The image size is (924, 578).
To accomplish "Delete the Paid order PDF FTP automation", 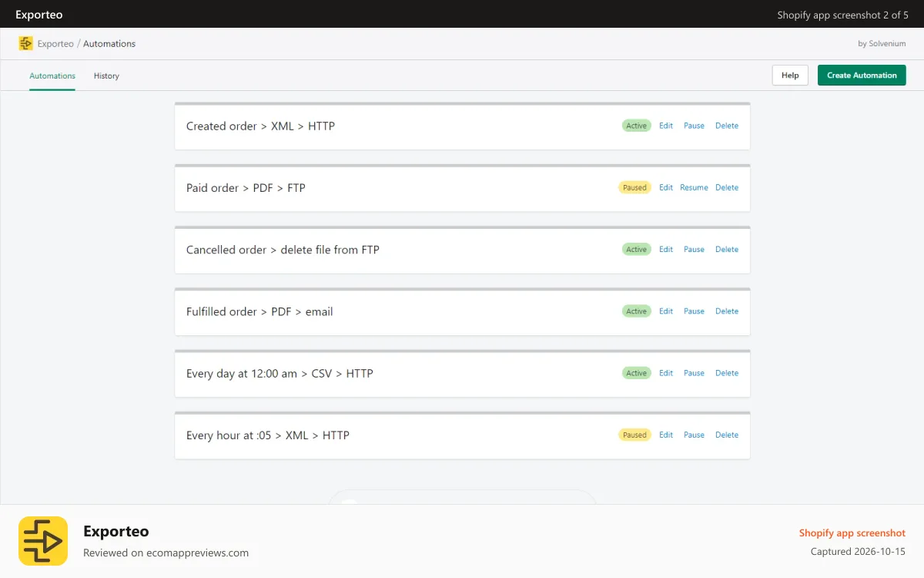I will [727, 187].
